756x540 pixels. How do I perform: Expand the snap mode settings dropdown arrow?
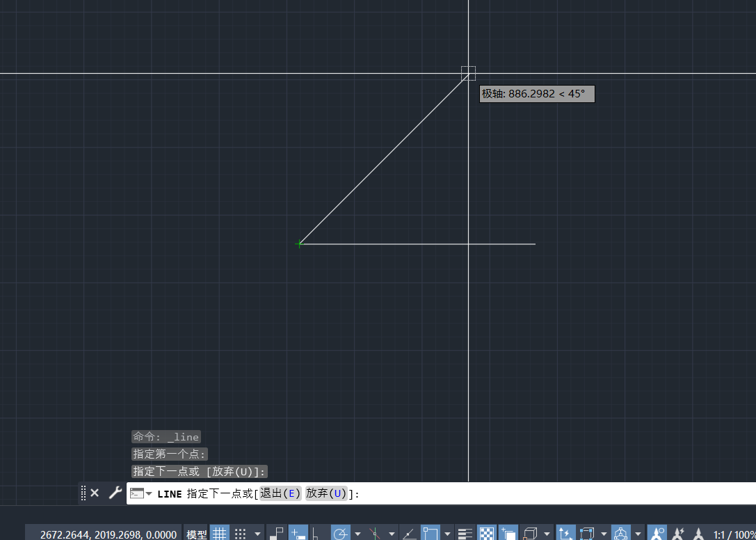[x=258, y=534]
